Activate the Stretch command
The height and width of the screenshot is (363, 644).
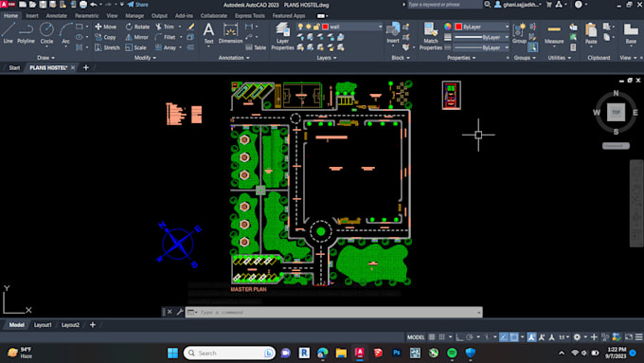(x=107, y=47)
